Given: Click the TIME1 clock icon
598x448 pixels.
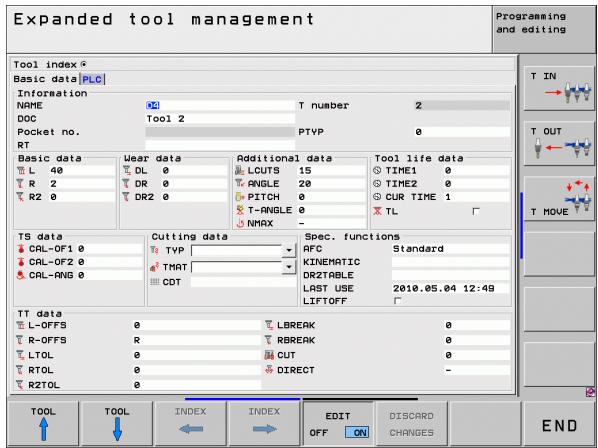Looking at the screenshot, I should [x=377, y=170].
